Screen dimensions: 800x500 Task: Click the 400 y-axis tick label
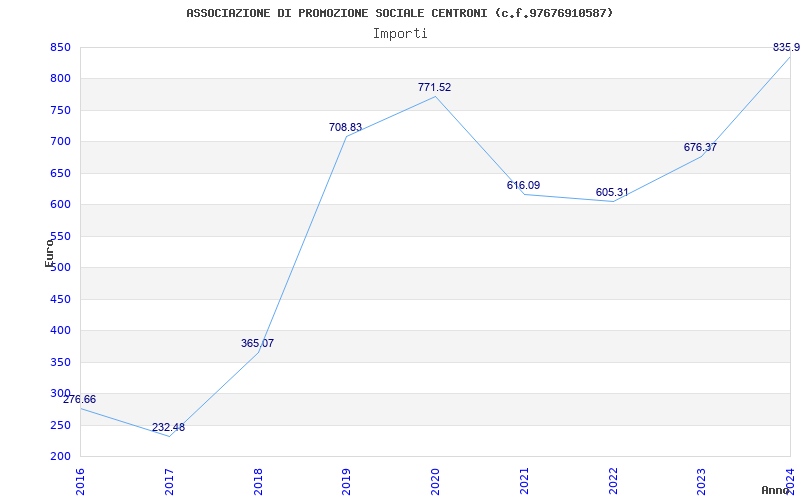[60, 330]
